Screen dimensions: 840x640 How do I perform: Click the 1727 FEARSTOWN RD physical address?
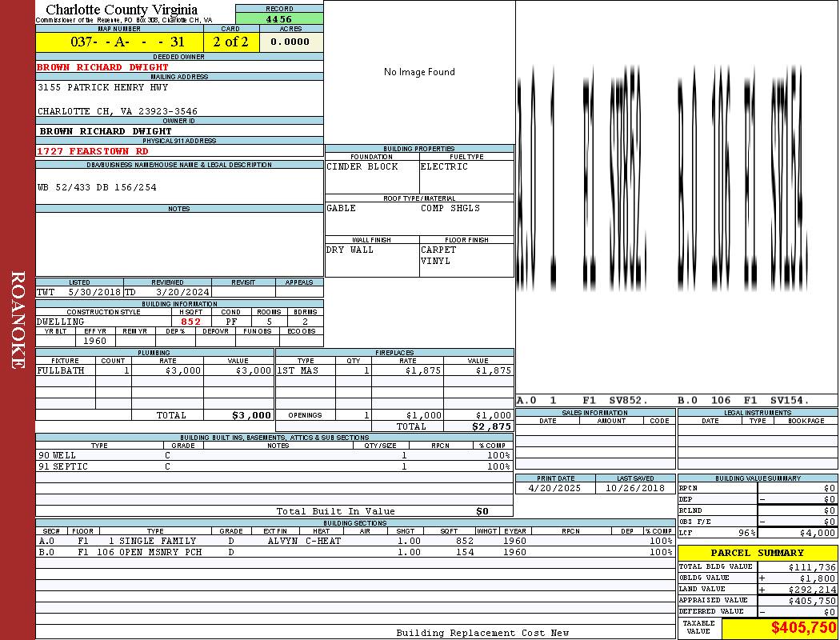[x=93, y=151]
